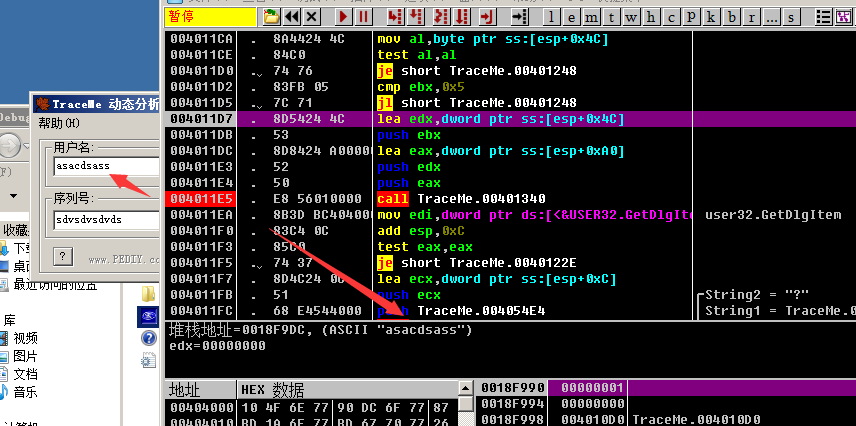Open Threads window with 't' button
856x426 pixels.
tap(611, 17)
